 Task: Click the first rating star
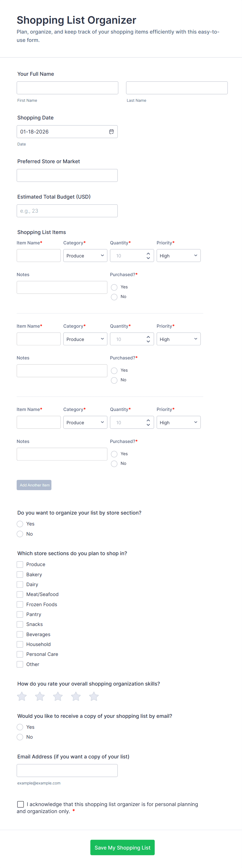pyautogui.click(x=22, y=696)
